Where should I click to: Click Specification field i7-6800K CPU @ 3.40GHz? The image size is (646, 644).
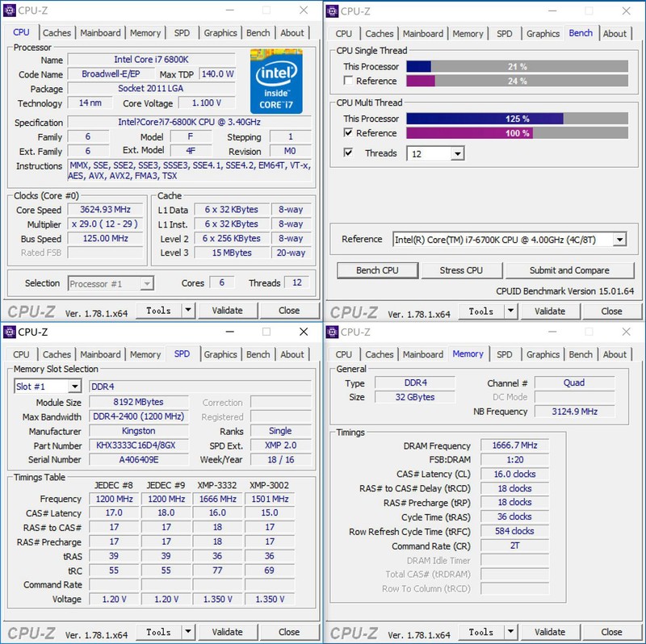189,122
